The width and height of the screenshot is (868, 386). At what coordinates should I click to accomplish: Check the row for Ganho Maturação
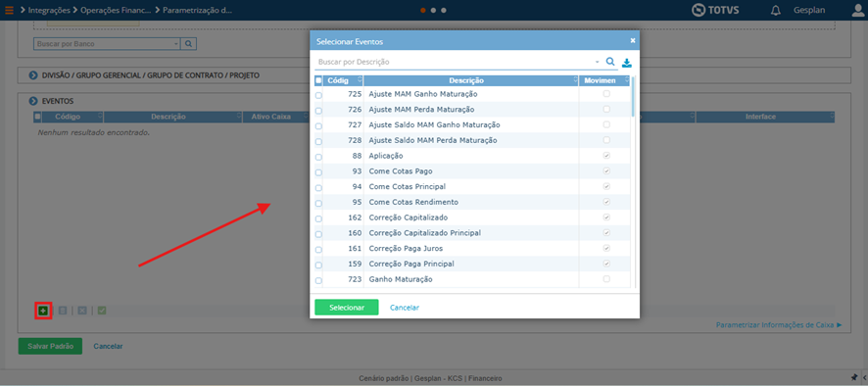318,281
